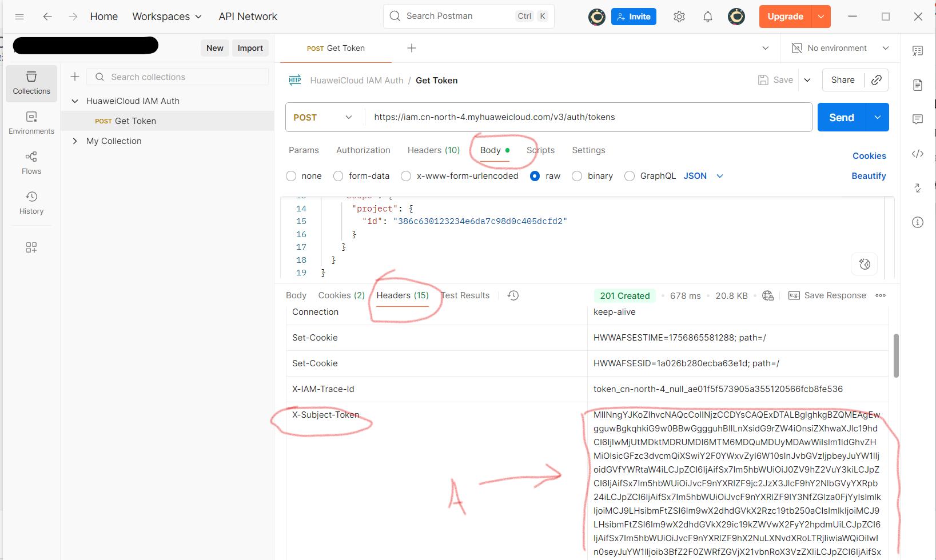Collapse the HuaweiCloud IAM Auth collection

(x=75, y=101)
